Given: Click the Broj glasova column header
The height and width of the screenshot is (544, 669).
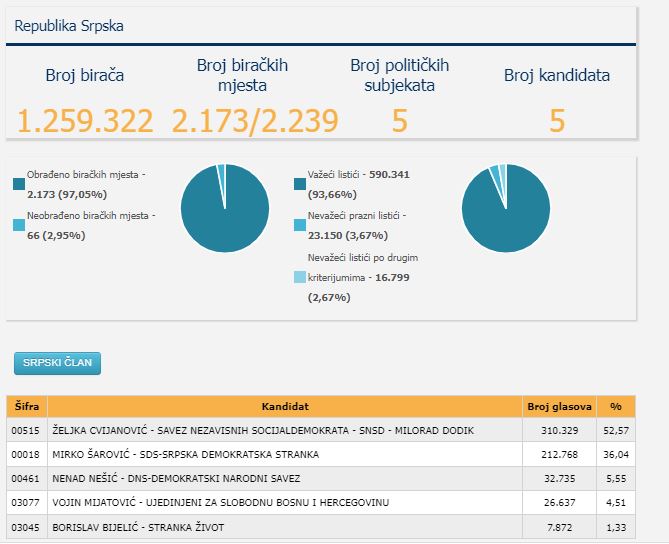Looking at the screenshot, I should [559, 407].
